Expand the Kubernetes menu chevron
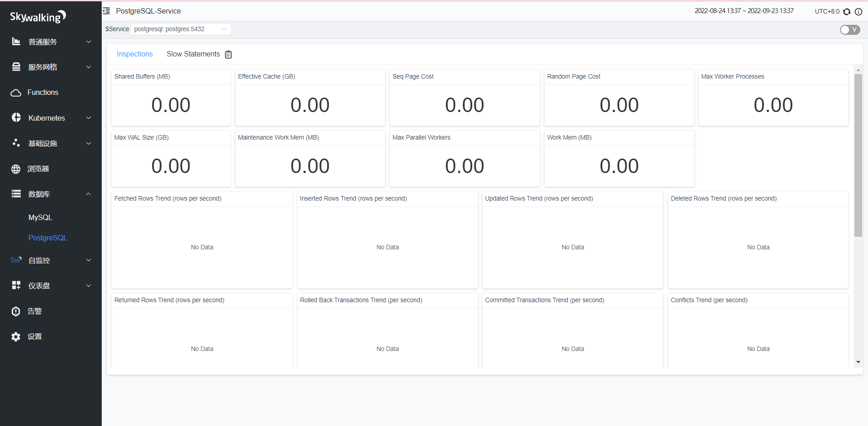The width and height of the screenshot is (868, 426). (x=89, y=118)
